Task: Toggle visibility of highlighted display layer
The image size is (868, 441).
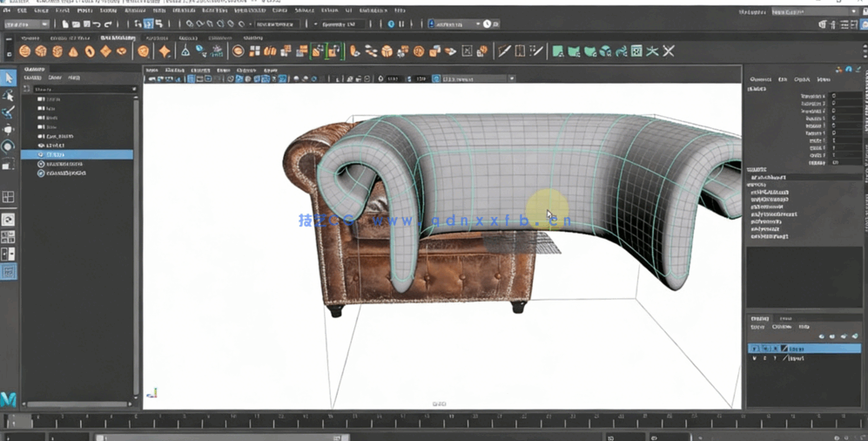Action: coord(755,349)
